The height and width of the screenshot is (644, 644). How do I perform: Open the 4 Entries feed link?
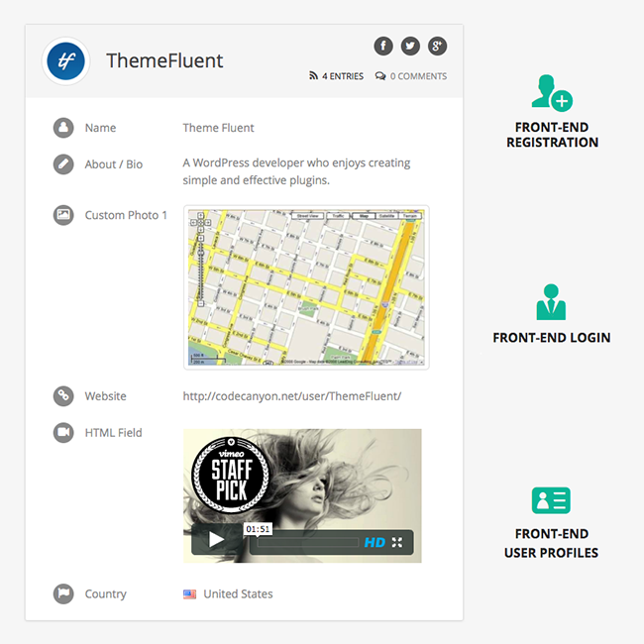pyautogui.click(x=337, y=76)
